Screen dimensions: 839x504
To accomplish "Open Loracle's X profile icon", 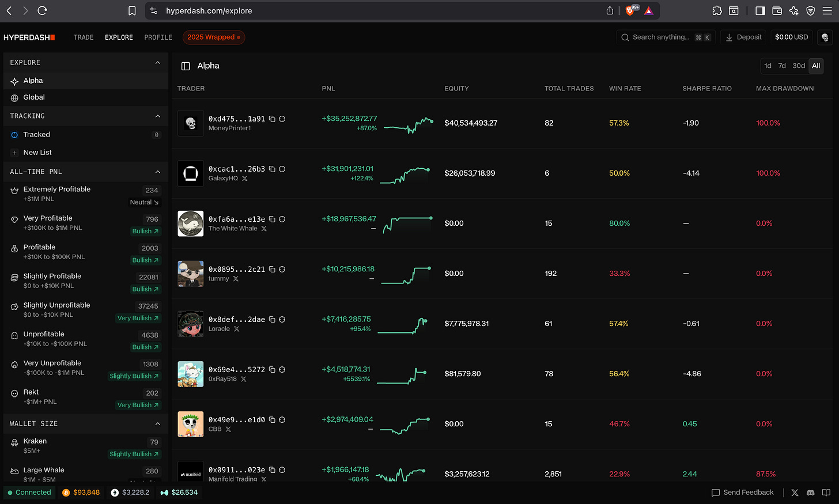I will [x=236, y=329].
